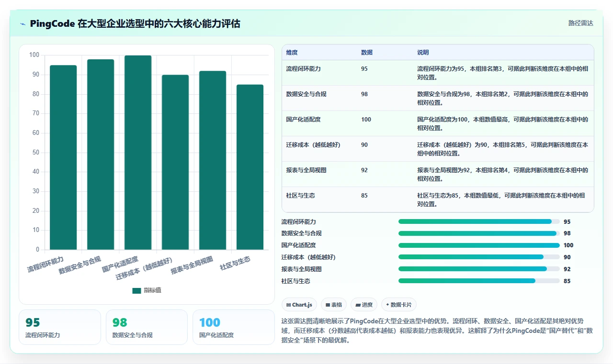The image size is (613, 364).
Task: Click the 社区与生态 bar in the chart
Action: pos(250,167)
